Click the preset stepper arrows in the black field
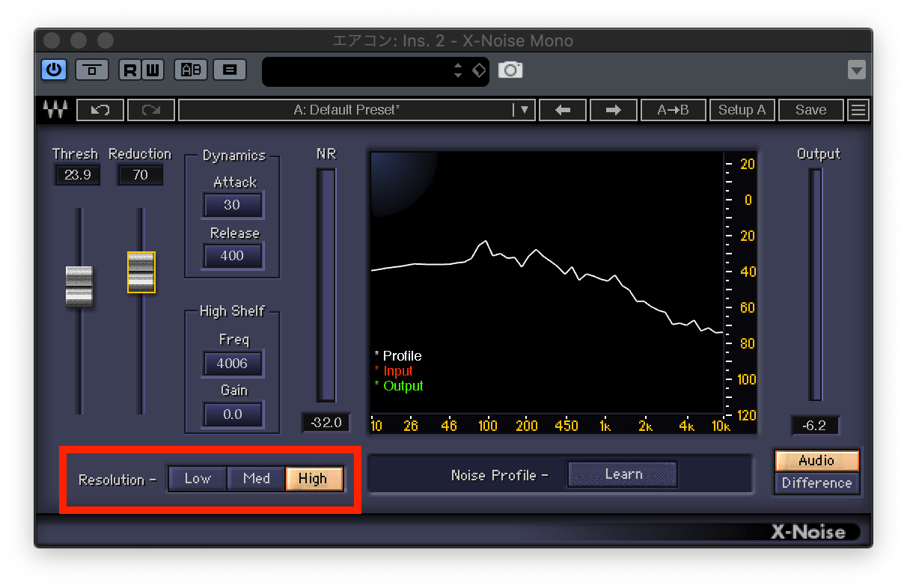 pos(458,70)
